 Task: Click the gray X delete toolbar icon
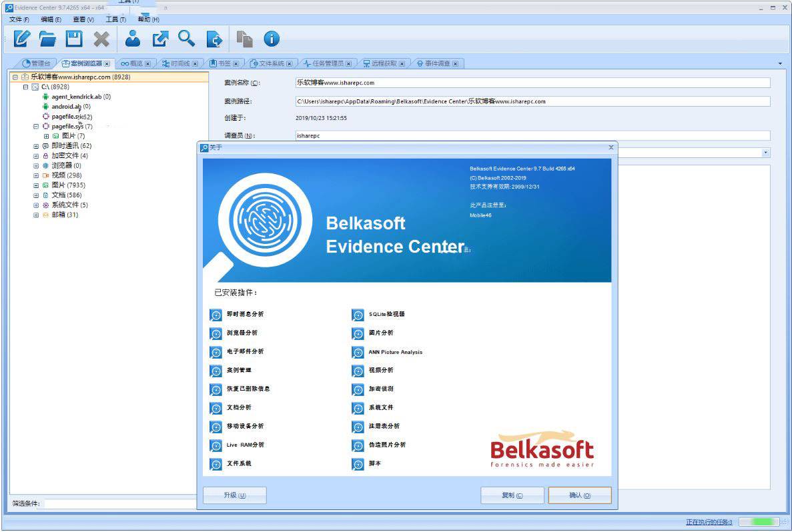pyautogui.click(x=101, y=39)
